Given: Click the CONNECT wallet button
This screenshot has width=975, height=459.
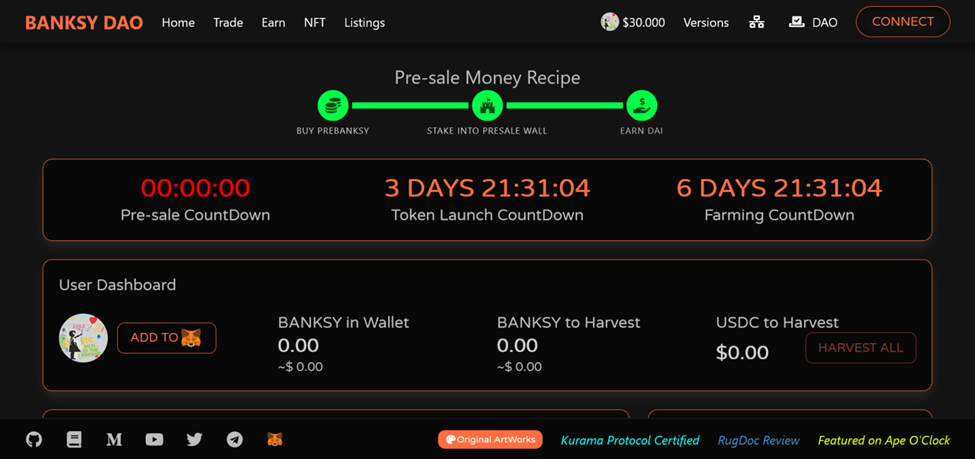Looking at the screenshot, I should point(903,22).
